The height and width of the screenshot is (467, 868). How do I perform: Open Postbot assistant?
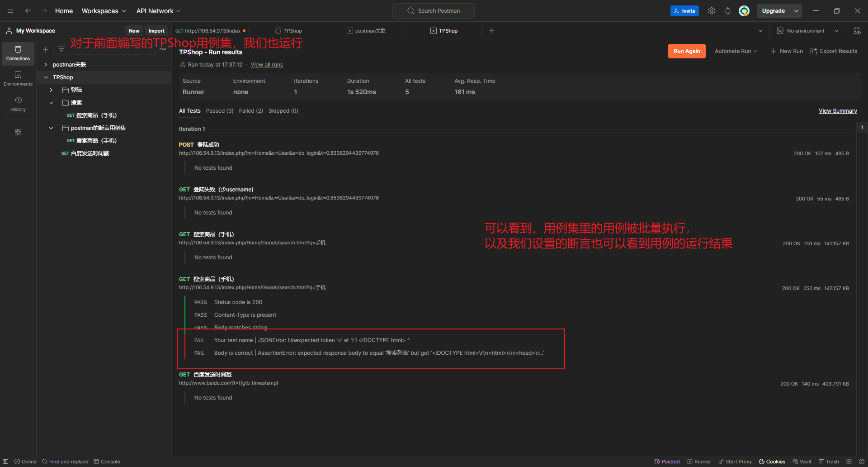coord(667,462)
